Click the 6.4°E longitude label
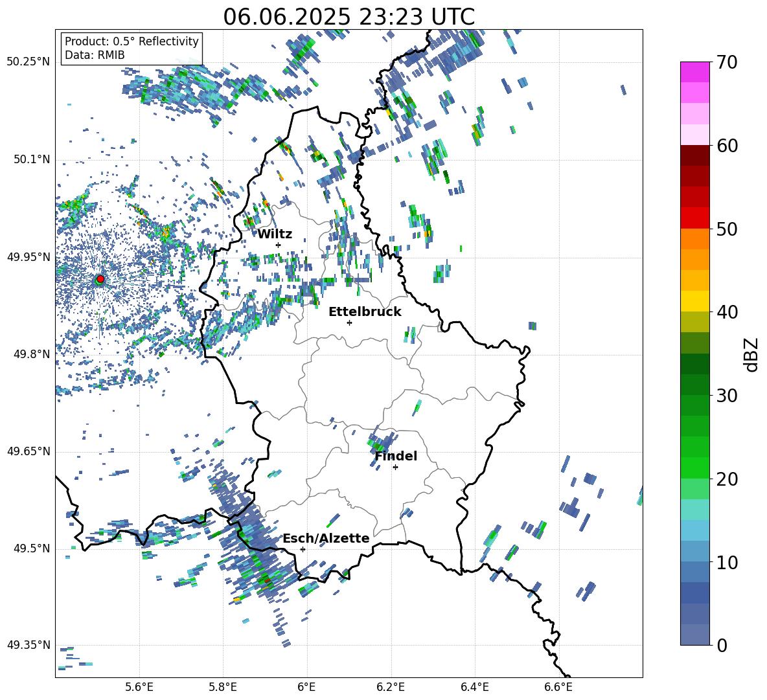767x700 pixels. pyautogui.click(x=474, y=688)
